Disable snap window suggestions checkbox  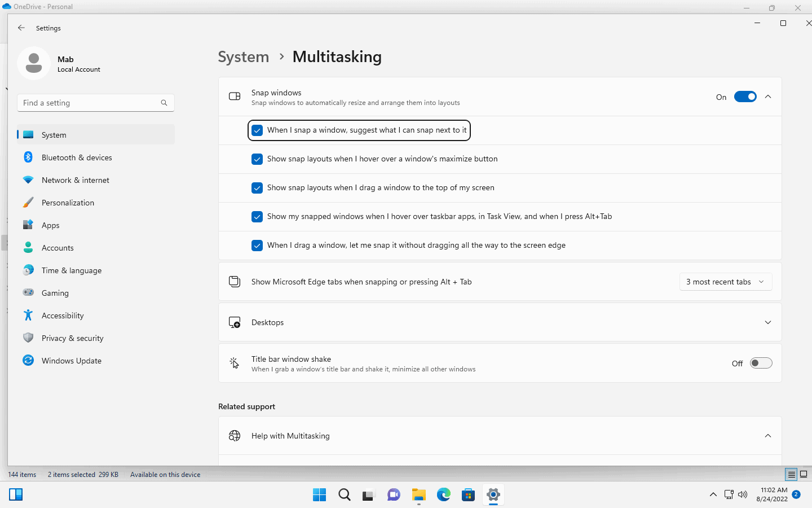click(257, 130)
